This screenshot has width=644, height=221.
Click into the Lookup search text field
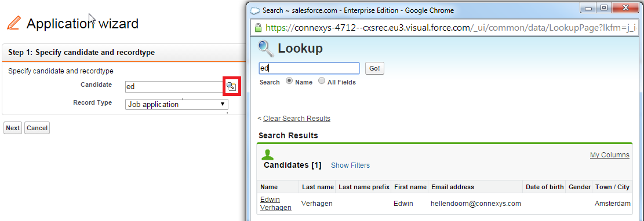309,68
